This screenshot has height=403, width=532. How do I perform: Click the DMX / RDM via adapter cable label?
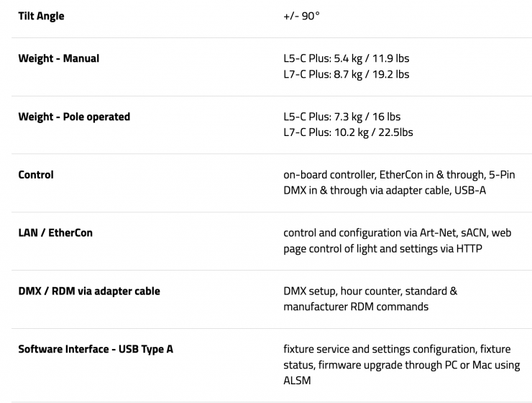pos(89,291)
